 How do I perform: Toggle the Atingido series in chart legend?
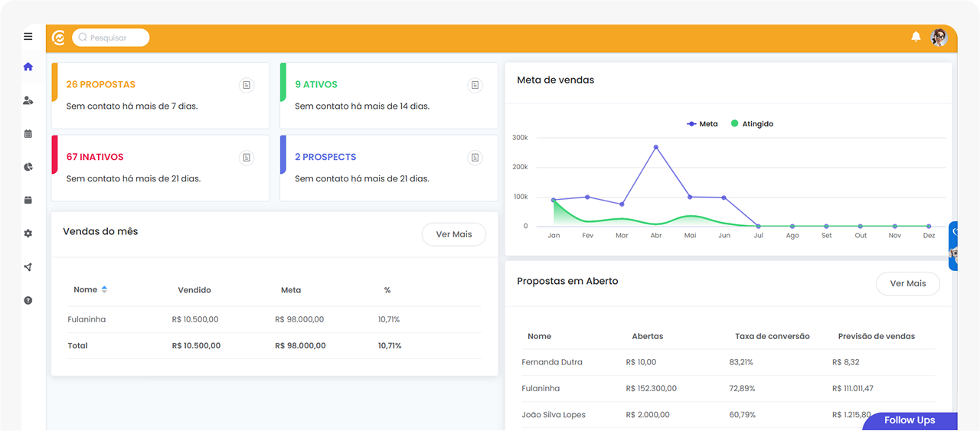[x=752, y=124]
